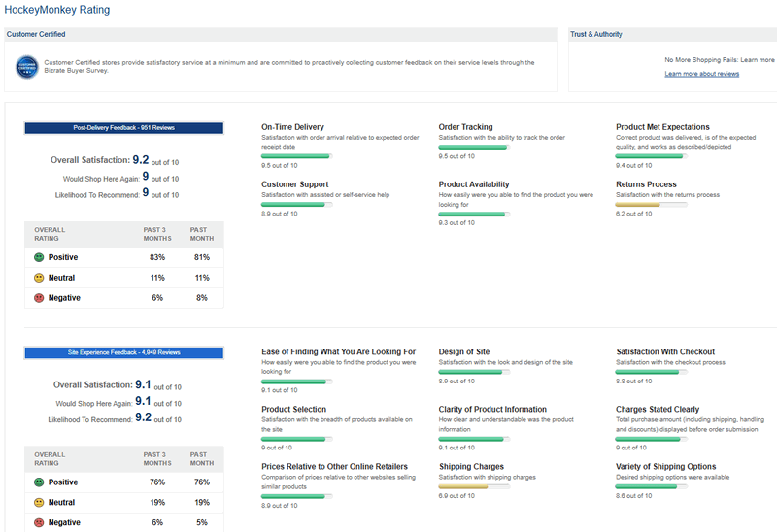The height and width of the screenshot is (532, 777).
Task: Click the yellow Neutral face in Post-Delivery table
Action: pyautogui.click(x=39, y=278)
